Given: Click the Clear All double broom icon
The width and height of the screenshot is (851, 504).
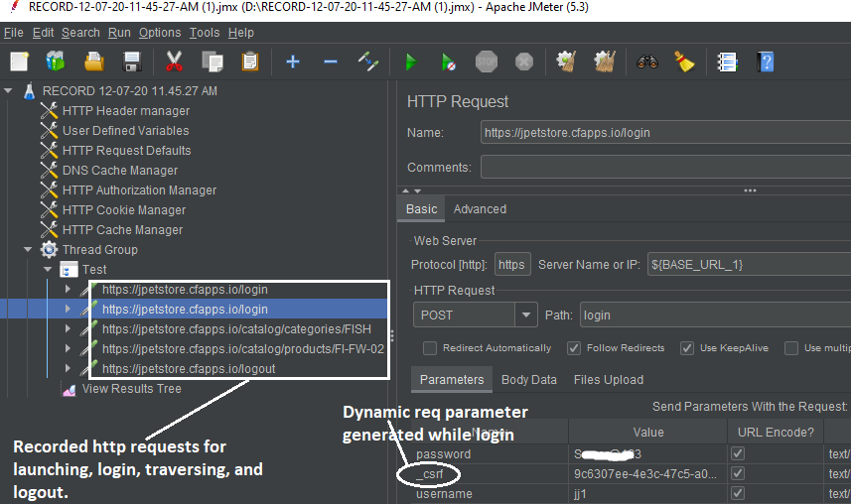Looking at the screenshot, I should [x=604, y=62].
